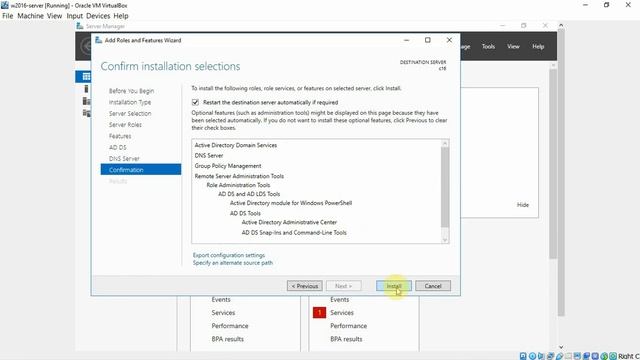Open the VirtualBox Devices menu
Viewport: 640px width, 360px height.
point(98,16)
